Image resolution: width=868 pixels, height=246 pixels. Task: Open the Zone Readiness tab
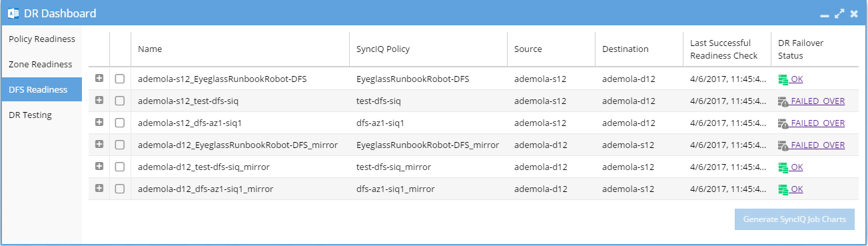[x=41, y=64]
